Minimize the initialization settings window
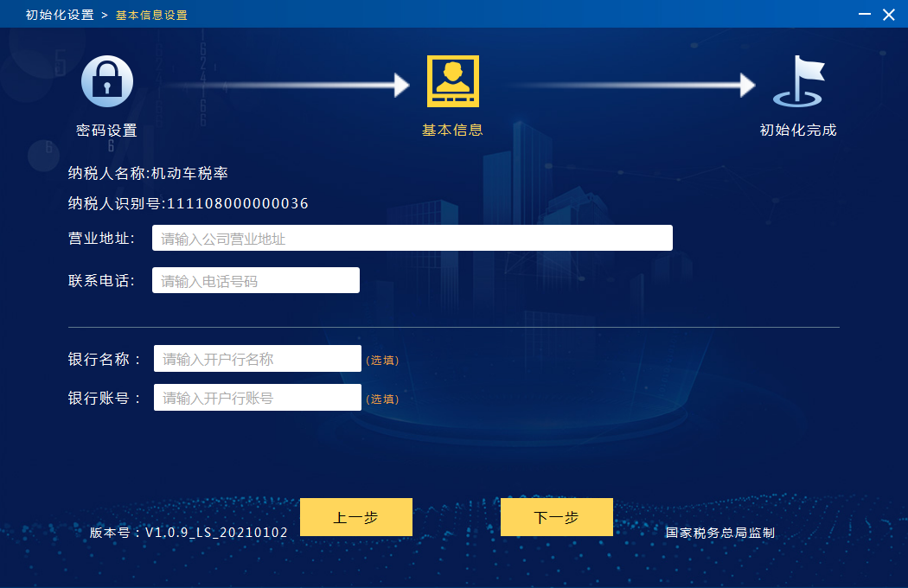 [x=864, y=15]
